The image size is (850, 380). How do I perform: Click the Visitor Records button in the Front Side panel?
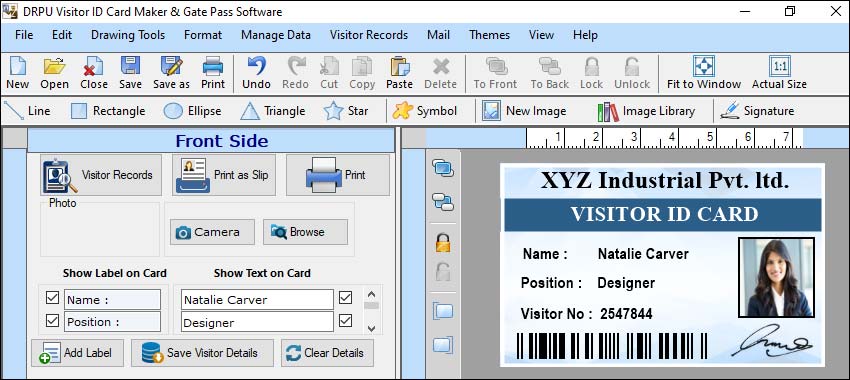[x=101, y=175]
